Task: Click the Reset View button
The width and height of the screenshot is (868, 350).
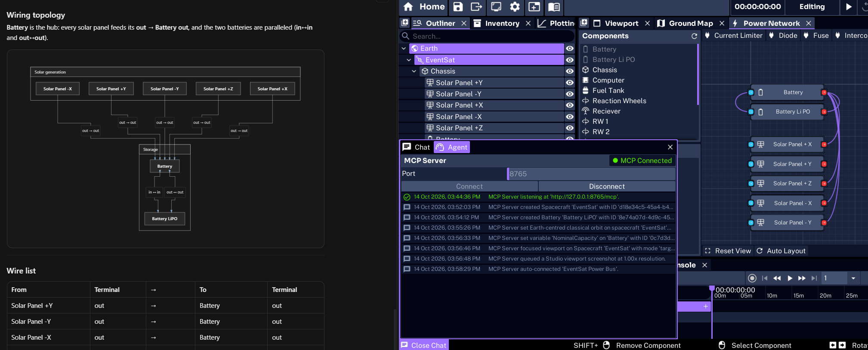Action: pos(728,251)
